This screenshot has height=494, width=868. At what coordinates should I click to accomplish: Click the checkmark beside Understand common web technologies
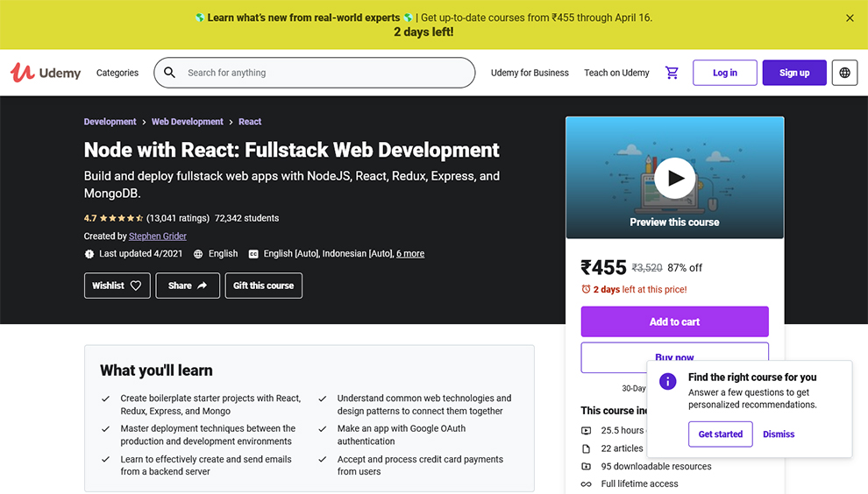click(x=322, y=399)
